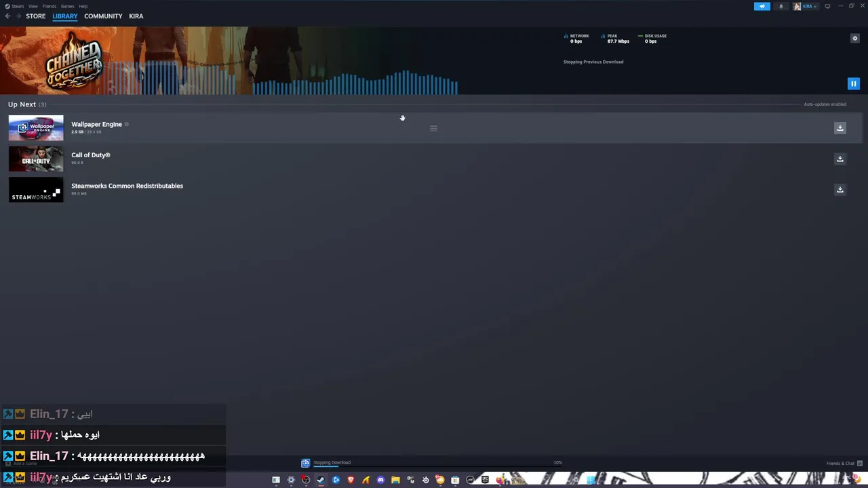Click the Stopping Previous Download status

(593, 62)
